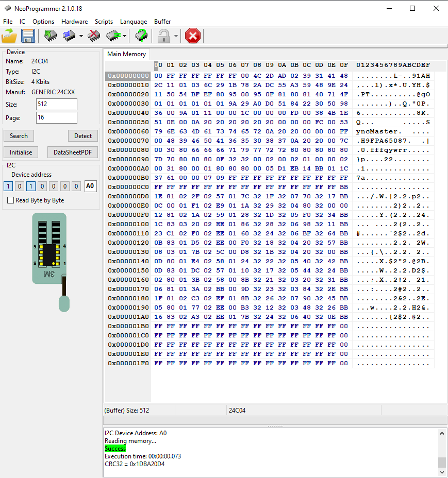Click the Detect IC question-mark chip icon

click(141, 36)
